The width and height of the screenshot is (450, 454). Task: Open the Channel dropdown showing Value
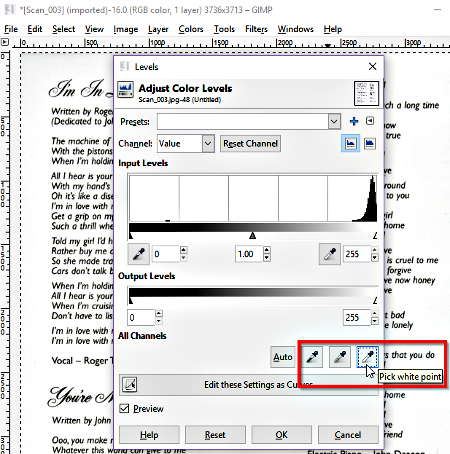(186, 144)
